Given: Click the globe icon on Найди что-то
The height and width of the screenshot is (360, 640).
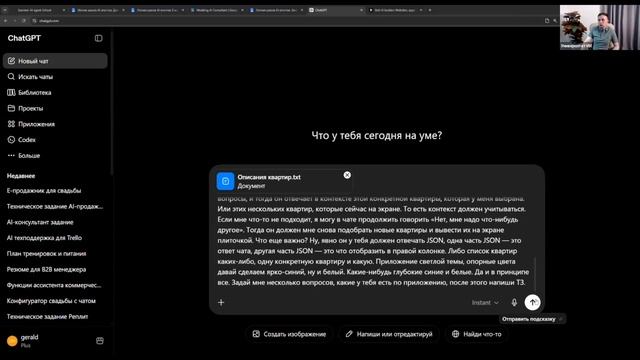Looking at the screenshot, I should coord(456,334).
